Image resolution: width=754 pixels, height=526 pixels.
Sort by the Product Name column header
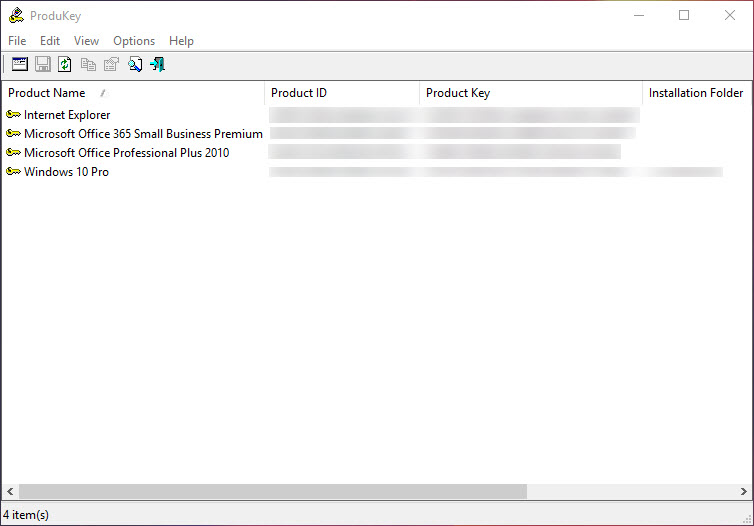(133, 93)
